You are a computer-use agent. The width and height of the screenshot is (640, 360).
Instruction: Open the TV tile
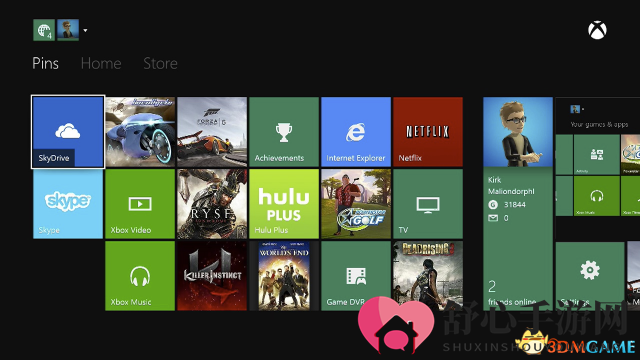pos(428,204)
